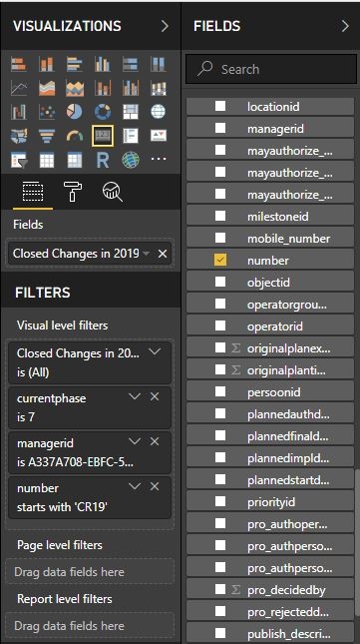The image size is (360, 644).
Task: Select the highlighted Card visual
Action: [x=102, y=136]
